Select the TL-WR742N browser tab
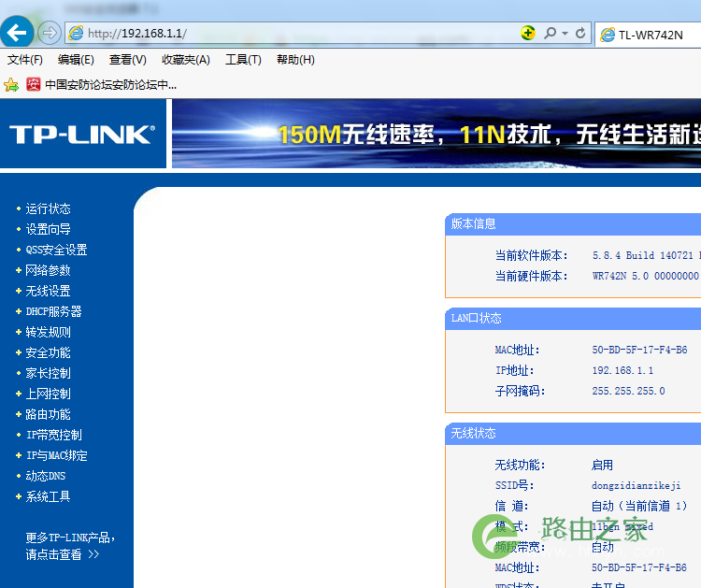This screenshot has height=588, width=701. (x=648, y=35)
